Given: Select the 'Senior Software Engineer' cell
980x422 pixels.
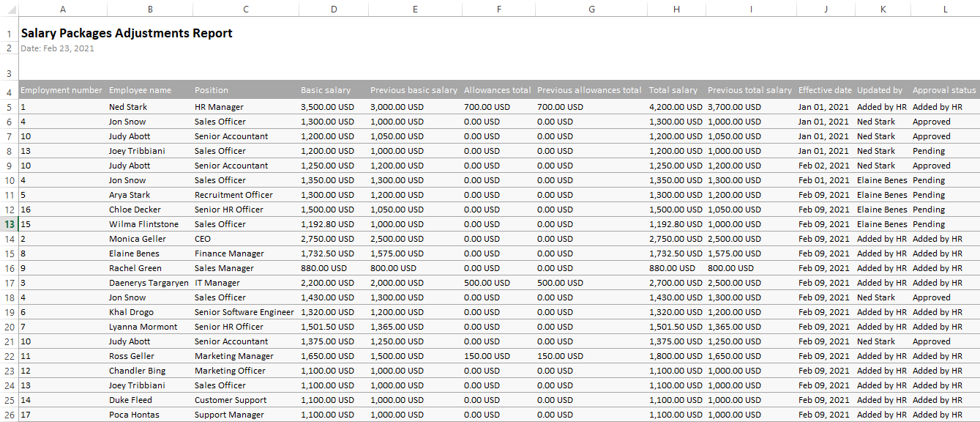Looking at the screenshot, I should [244, 312].
